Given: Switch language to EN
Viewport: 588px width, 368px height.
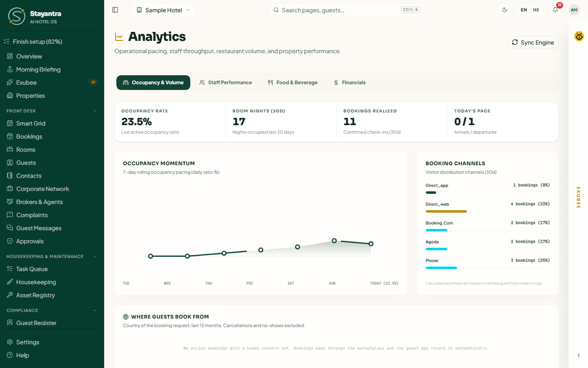Looking at the screenshot, I should click(523, 10).
